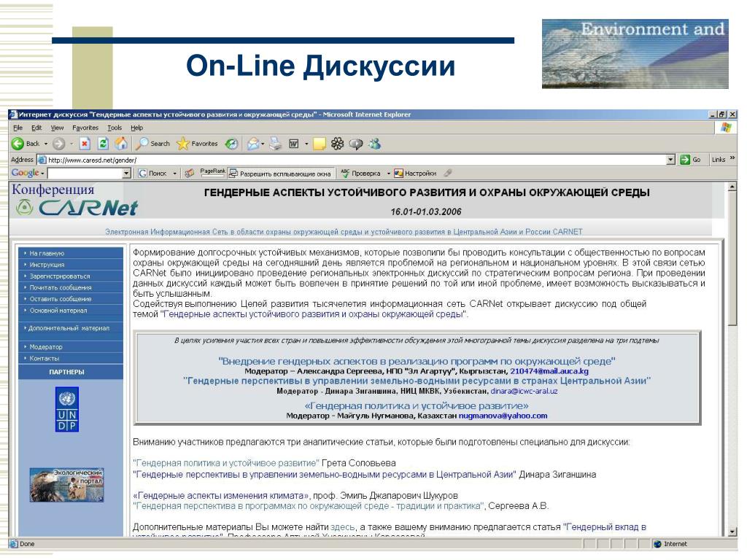The height and width of the screenshot is (560, 747).
Task: Open the Экологический портал banner
Action: [66, 485]
